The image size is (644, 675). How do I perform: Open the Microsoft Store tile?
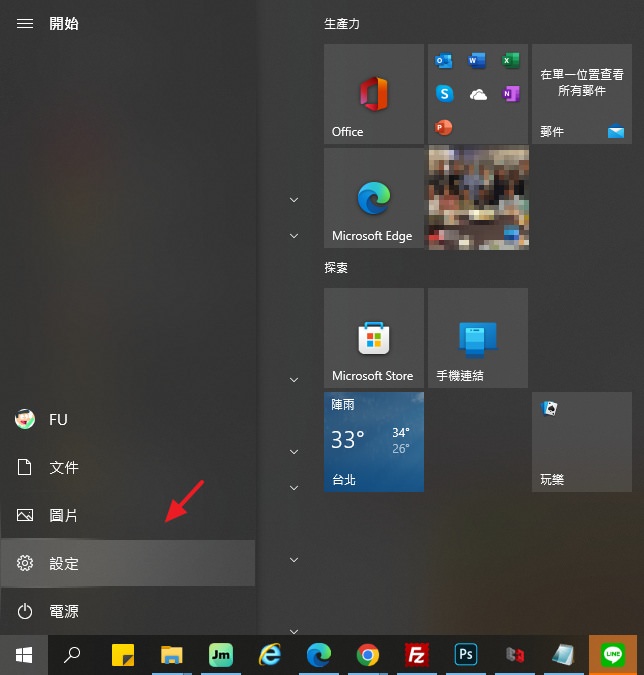(374, 338)
